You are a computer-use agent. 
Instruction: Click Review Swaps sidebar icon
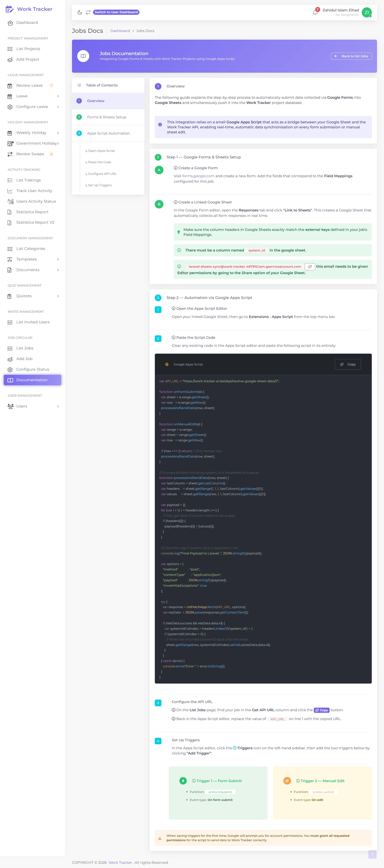tap(10, 154)
